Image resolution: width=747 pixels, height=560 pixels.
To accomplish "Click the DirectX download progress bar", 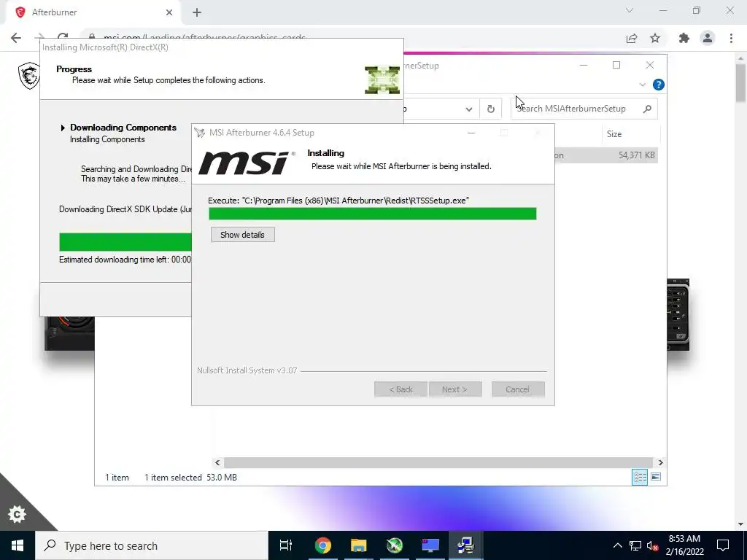I will pos(125,242).
